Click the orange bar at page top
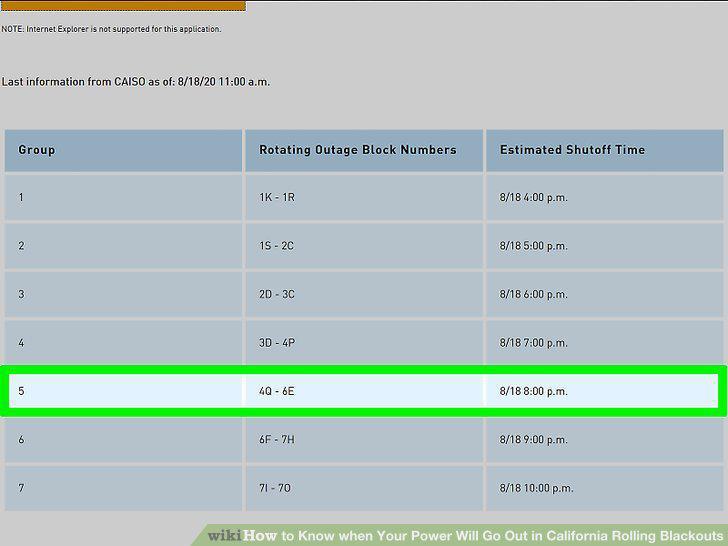This screenshot has height=546, width=728. [x=123, y=6]
